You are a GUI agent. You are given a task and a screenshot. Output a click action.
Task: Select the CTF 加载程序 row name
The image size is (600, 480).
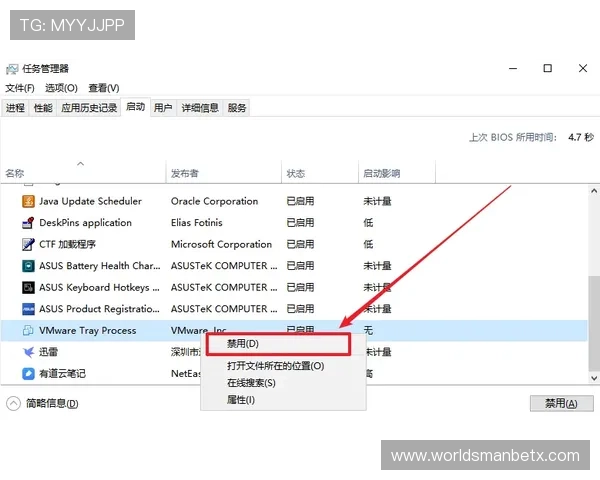pos(67,244)
